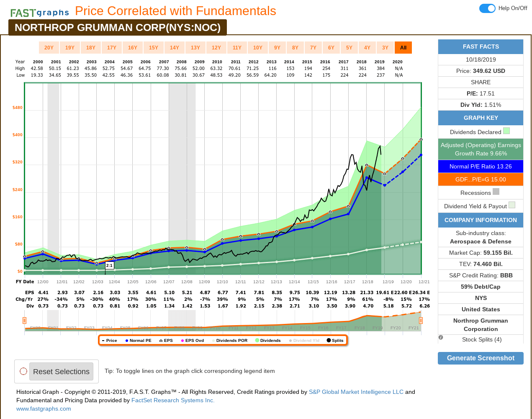
Task: Enable greyed Dividend Yld legend item
Action: pos(304,340)
